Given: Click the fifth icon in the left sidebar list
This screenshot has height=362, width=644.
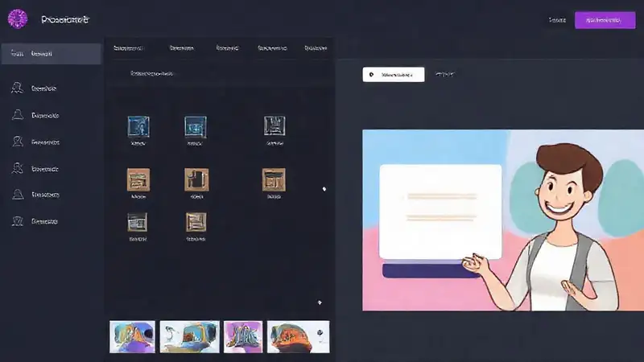Looking at the screenshot, I should pos(18,194).
